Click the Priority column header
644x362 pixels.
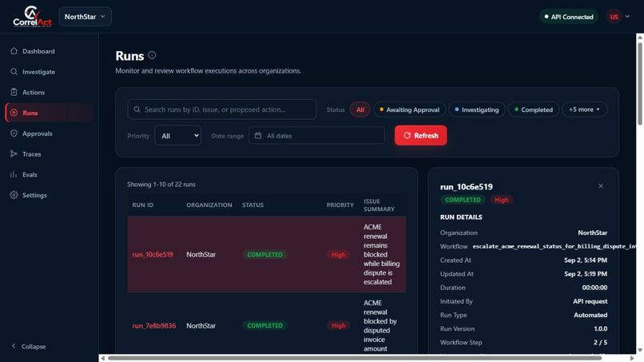tap(340, 205)
